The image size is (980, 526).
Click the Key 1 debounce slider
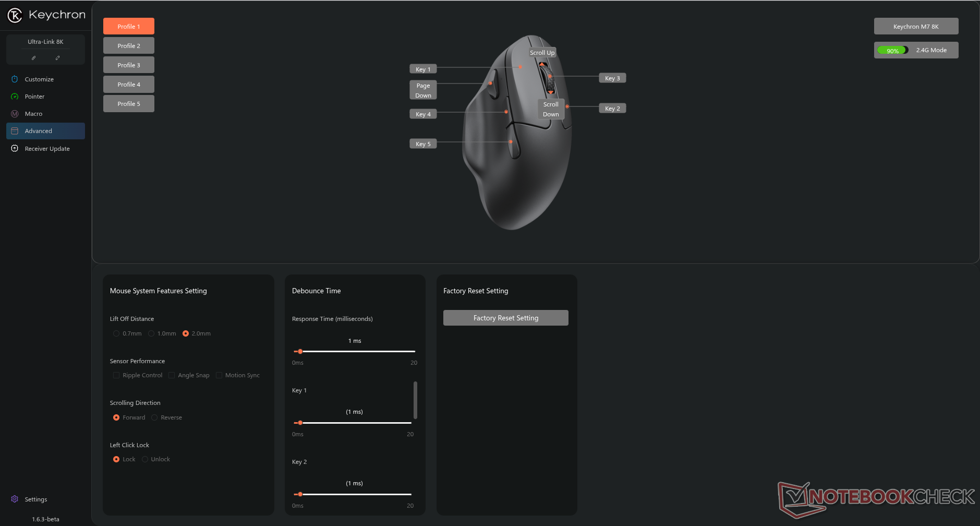[353, 423]
